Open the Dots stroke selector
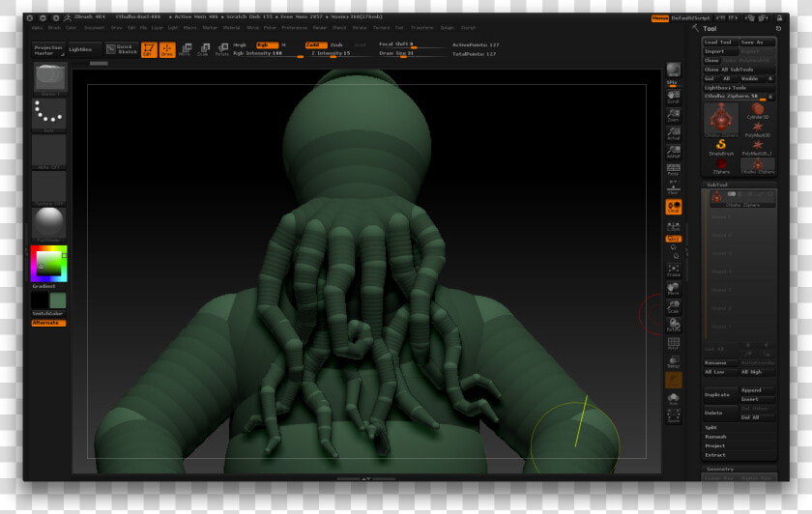The height and width of the screenshot is (514, 812). coord(49,116)
